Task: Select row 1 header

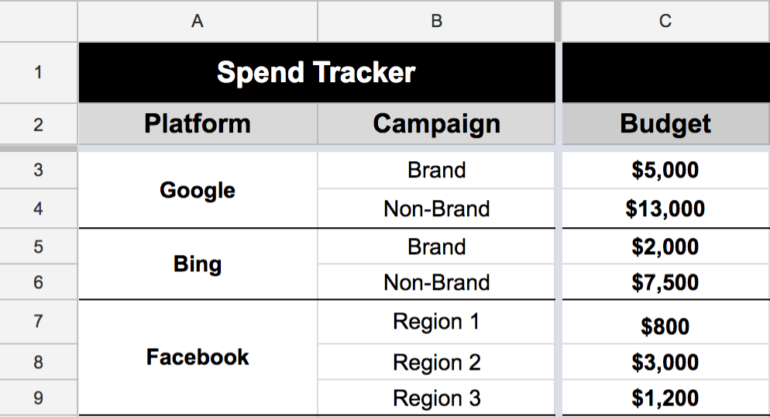Action: pos(38,72)
